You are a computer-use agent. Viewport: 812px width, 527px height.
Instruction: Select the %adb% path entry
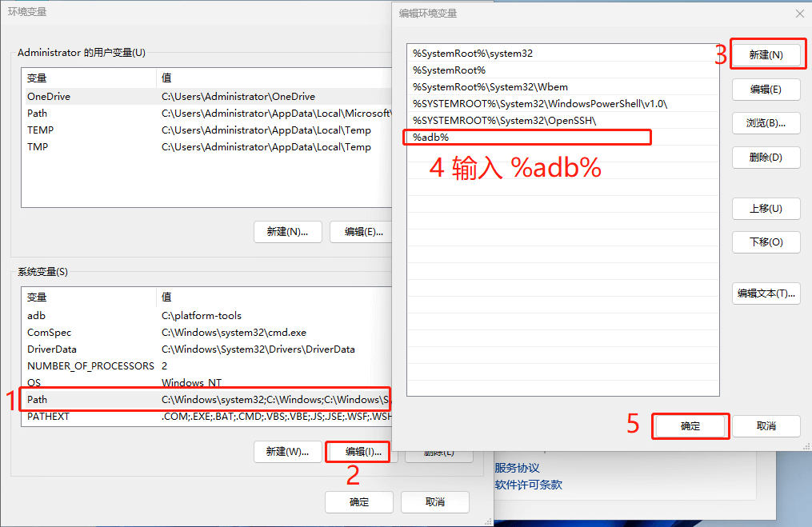point(563,138)
